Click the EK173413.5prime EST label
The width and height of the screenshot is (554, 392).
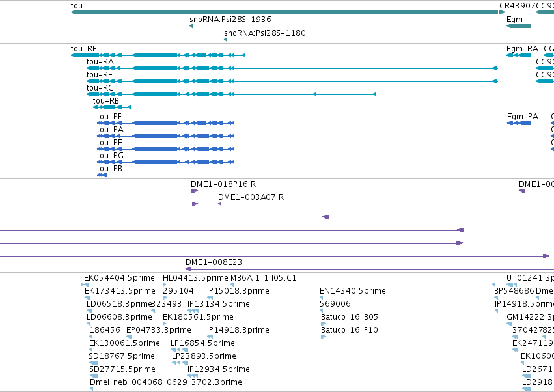120,291
